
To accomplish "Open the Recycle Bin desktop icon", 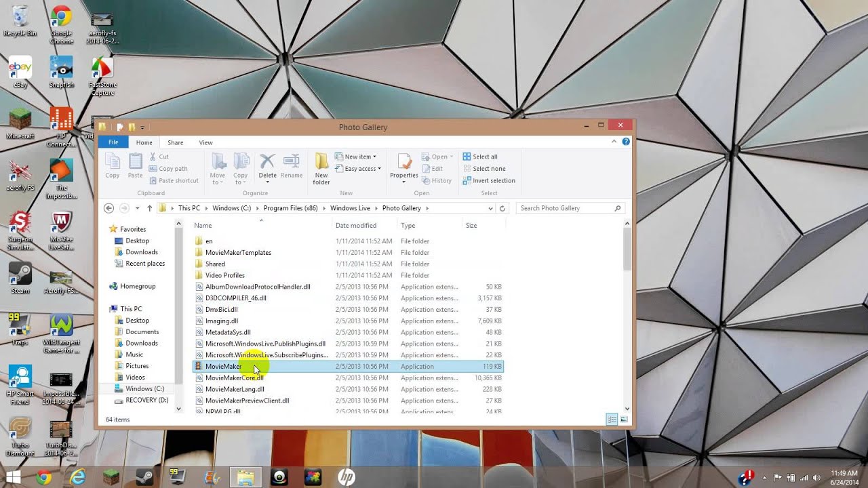I will pos(20,21).
